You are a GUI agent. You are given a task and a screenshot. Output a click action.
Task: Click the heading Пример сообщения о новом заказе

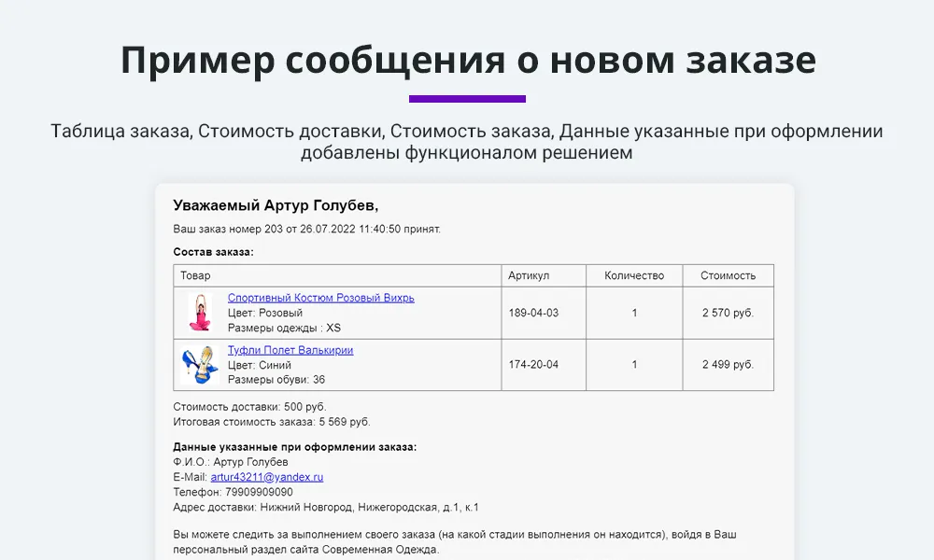point(467,59)
